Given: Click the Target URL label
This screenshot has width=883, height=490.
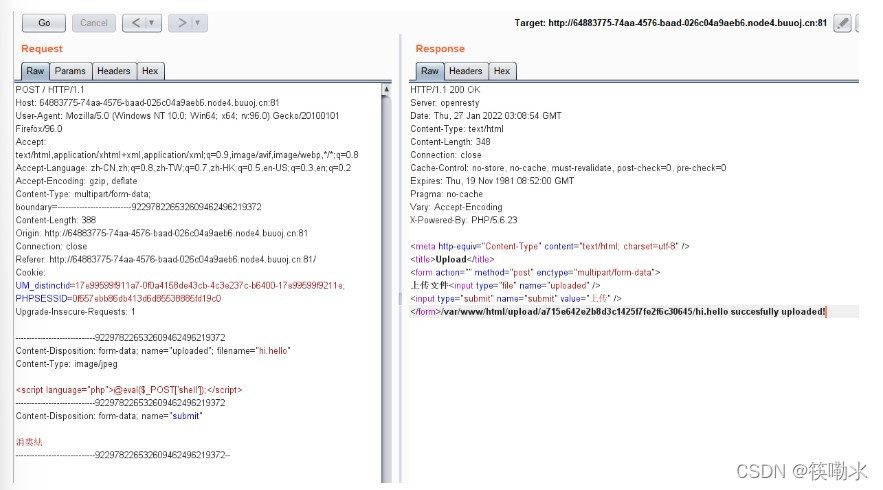Looking at the screenshot, I should pos(670,23).
